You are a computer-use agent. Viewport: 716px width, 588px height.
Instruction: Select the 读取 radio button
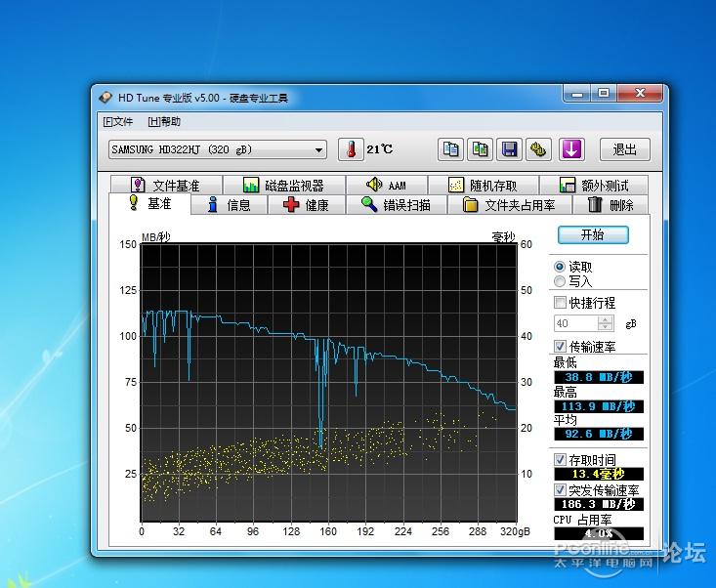pos(560,267)
